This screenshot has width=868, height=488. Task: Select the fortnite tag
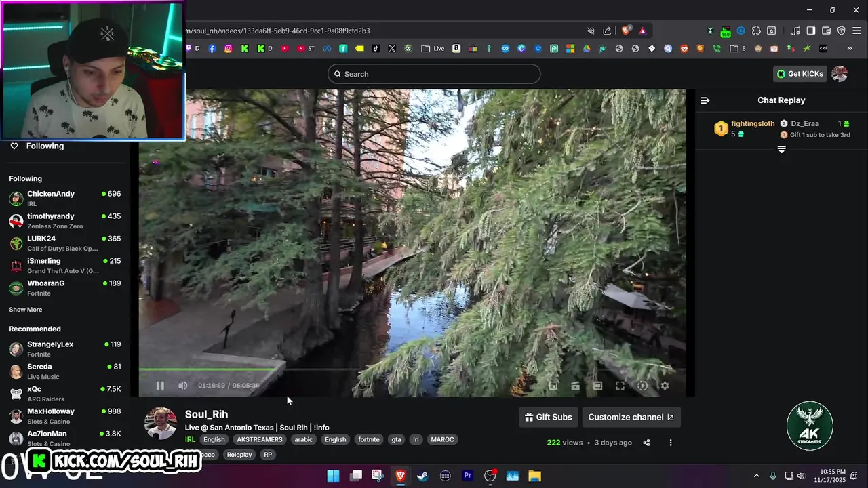click(369, 439)
